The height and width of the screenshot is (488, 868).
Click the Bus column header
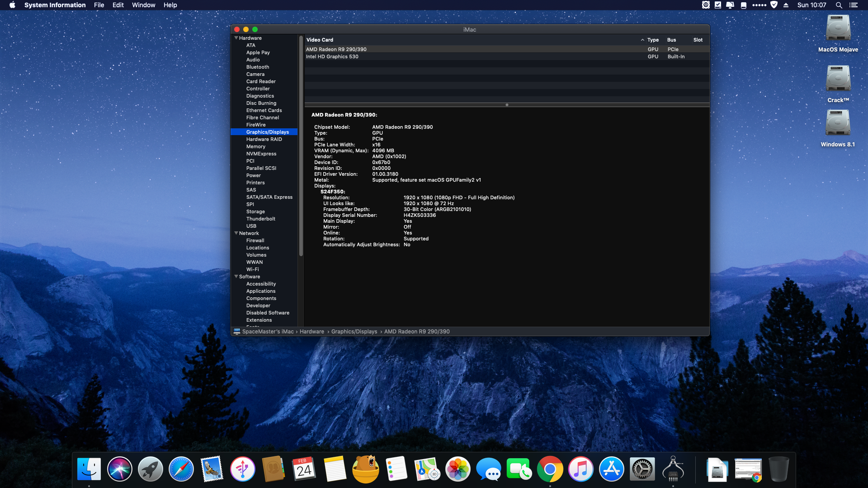coord(672,40)
